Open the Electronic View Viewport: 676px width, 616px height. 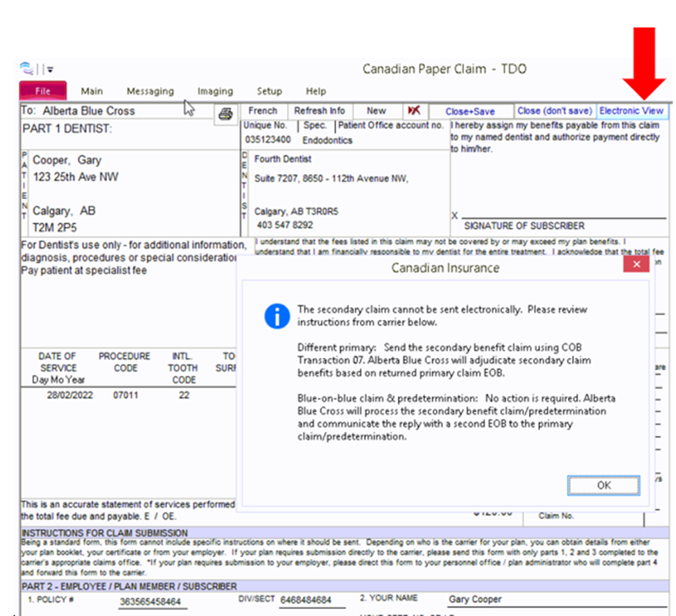632,111
